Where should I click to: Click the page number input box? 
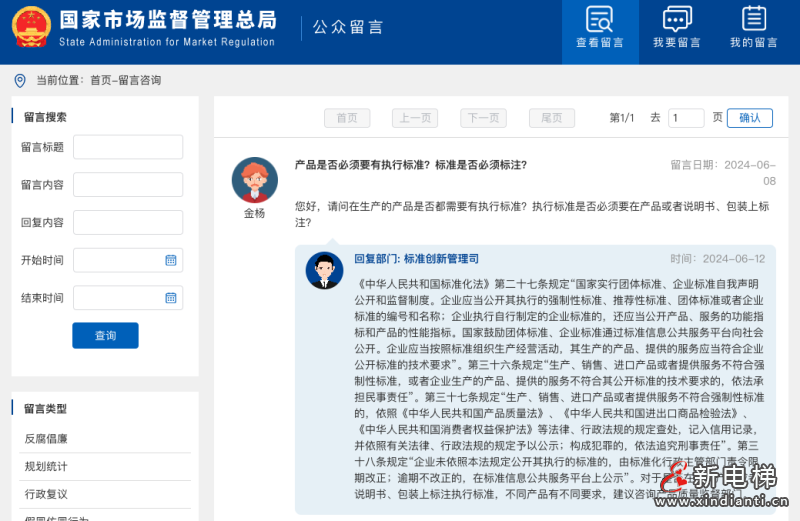coord(687,118)
